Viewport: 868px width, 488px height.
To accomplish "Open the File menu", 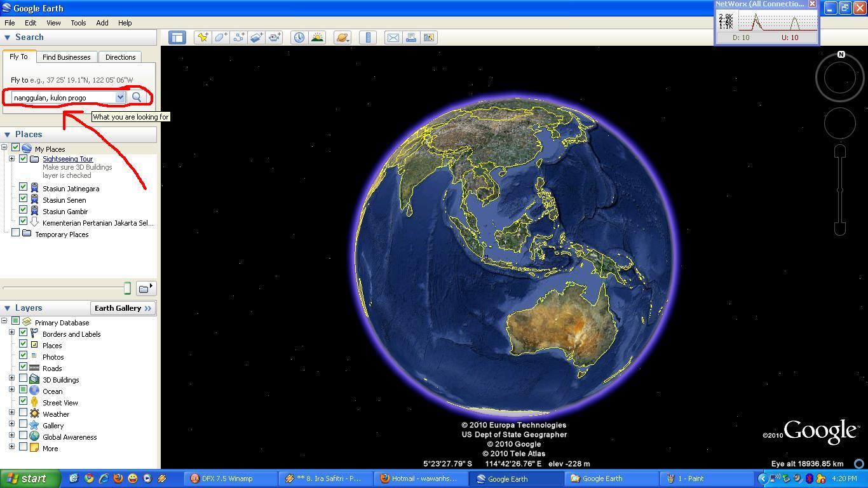I will coord(10,23).
